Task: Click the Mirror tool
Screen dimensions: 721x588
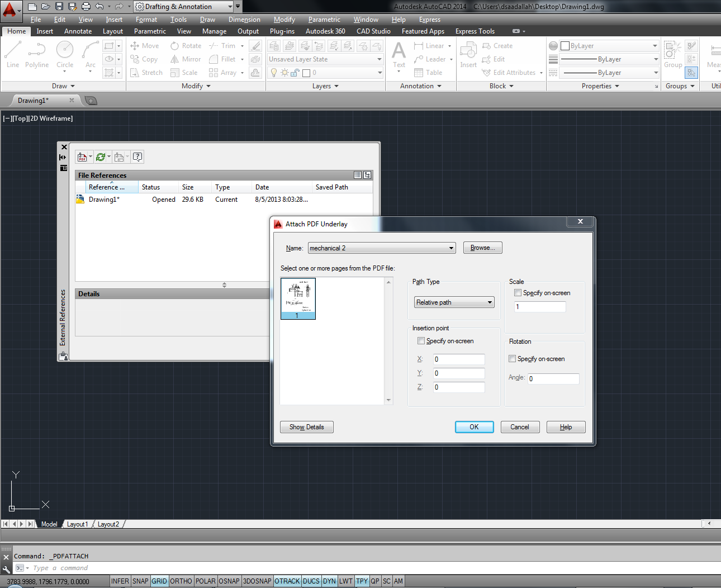Action: coord(186,59)
